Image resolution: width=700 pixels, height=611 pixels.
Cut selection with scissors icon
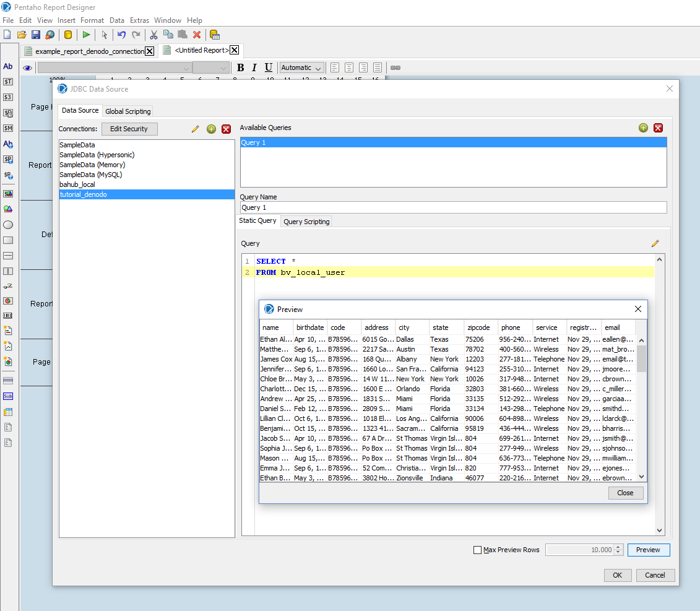[x=154, y=35]
